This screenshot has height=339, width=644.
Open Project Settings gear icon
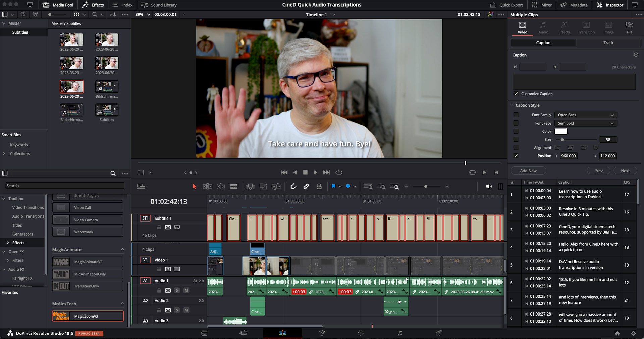point(633,333)
